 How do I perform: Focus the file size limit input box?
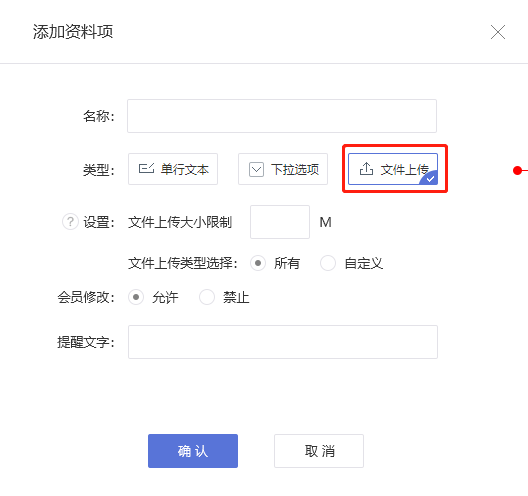tap(280, 222)
